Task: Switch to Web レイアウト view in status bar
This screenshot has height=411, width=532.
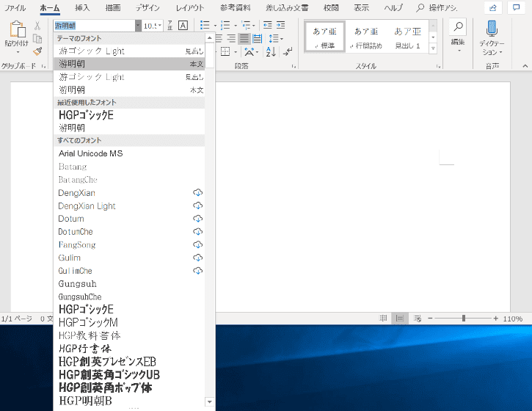Action: click(418, 319)
